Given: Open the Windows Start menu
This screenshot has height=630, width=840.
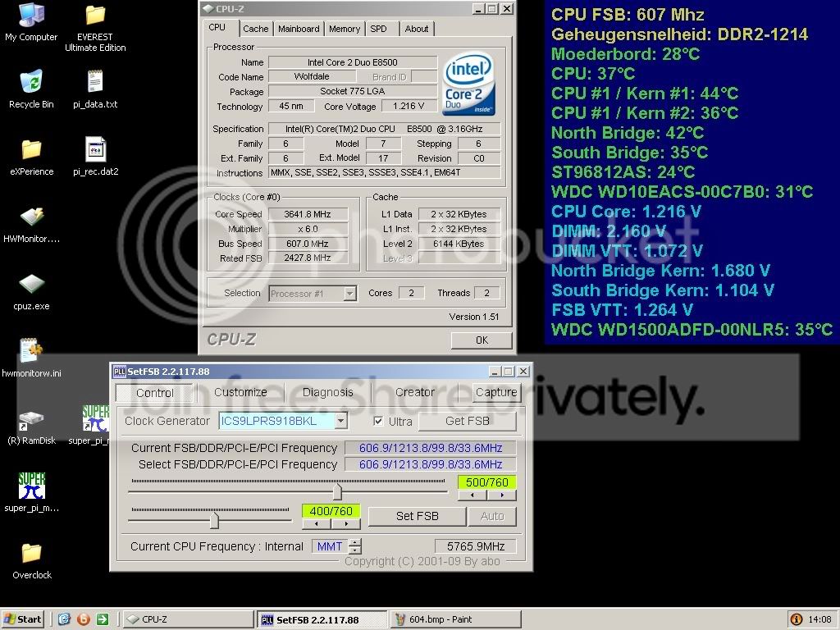Looking at the screenshot, I should 22,619.
